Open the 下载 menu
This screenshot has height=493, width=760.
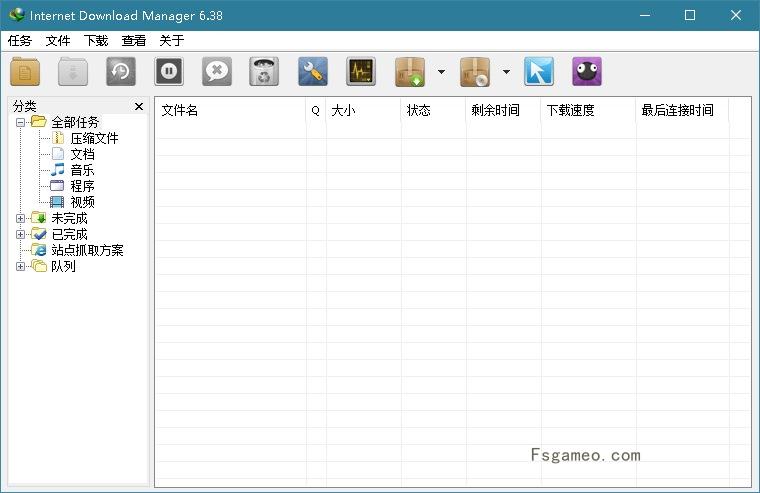point(95,41)
